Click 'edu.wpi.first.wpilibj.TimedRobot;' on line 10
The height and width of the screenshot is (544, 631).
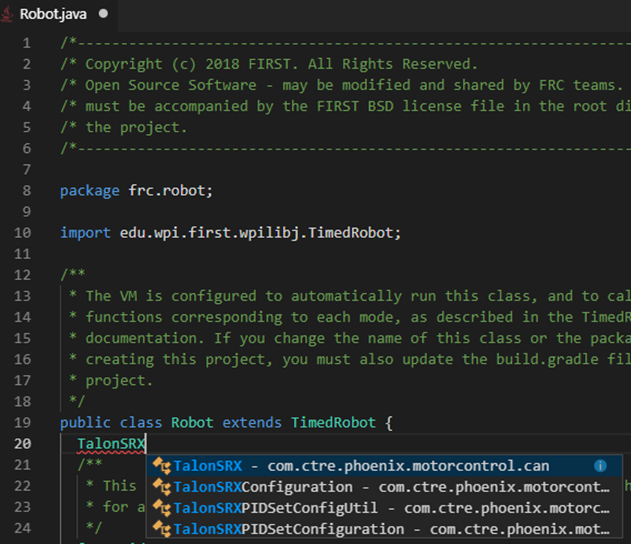[x=260, y=233]
